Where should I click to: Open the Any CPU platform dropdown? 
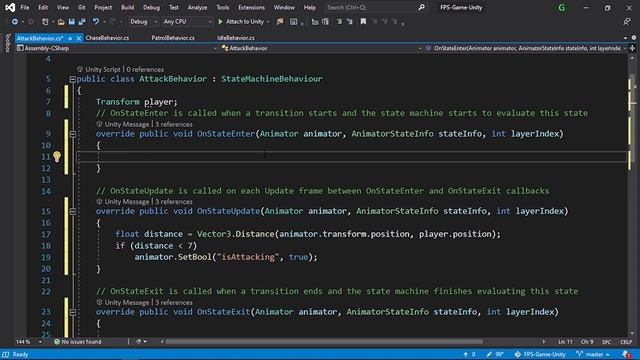[187, 22]
